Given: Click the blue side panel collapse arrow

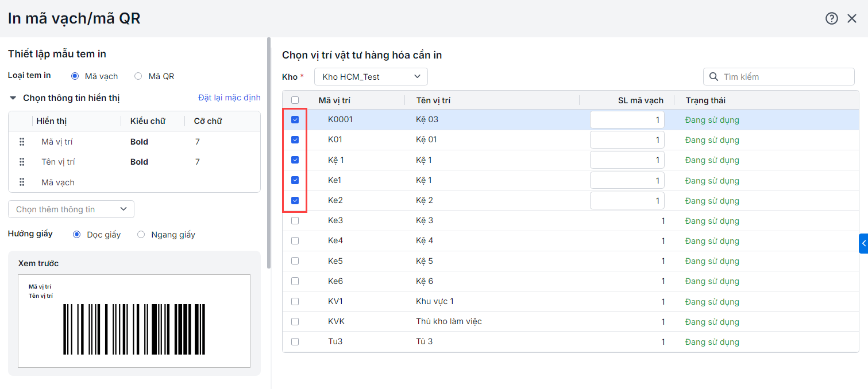Looking at the screenshot, I should point(863,243).
